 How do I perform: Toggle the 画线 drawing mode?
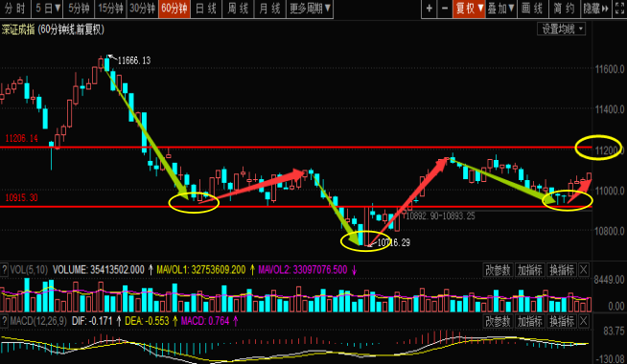532,9
